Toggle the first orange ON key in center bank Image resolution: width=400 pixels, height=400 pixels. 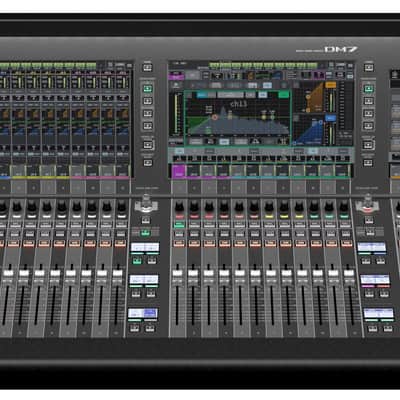(x=179, y=244)
